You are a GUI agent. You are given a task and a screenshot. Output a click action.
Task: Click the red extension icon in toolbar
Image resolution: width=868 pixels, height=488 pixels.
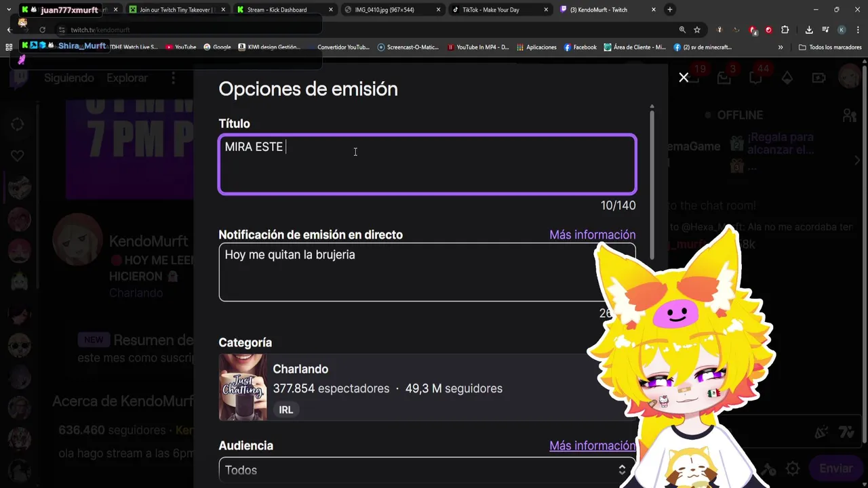768,30
